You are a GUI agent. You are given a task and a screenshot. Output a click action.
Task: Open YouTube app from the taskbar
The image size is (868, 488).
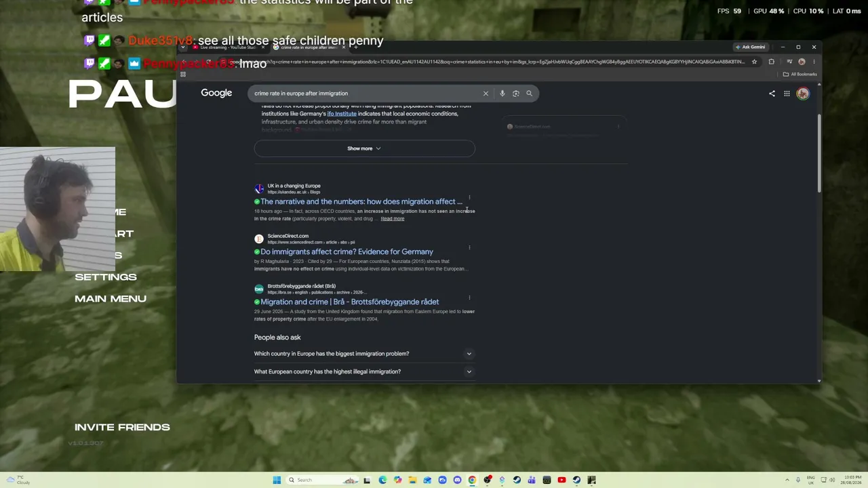[x=561, y=480]
